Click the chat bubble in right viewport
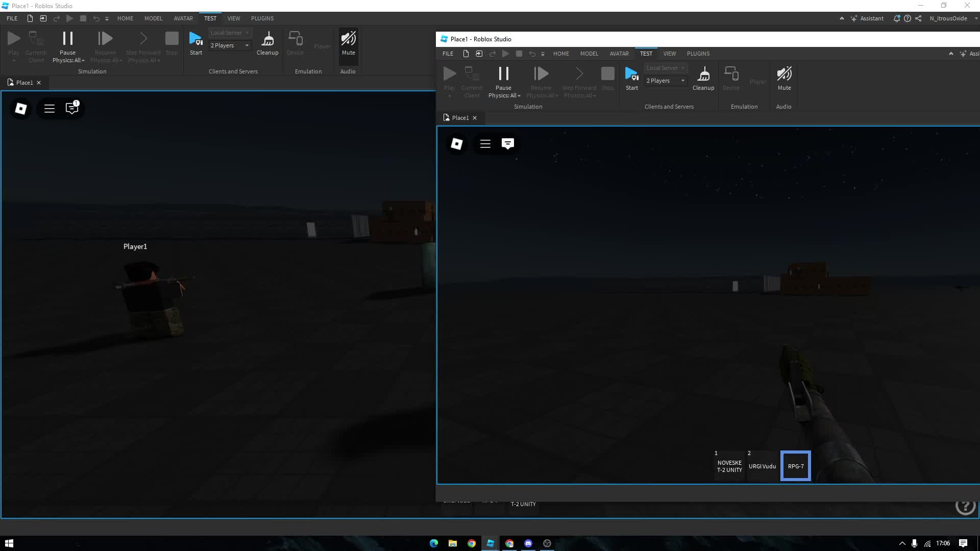 (507, 144)
